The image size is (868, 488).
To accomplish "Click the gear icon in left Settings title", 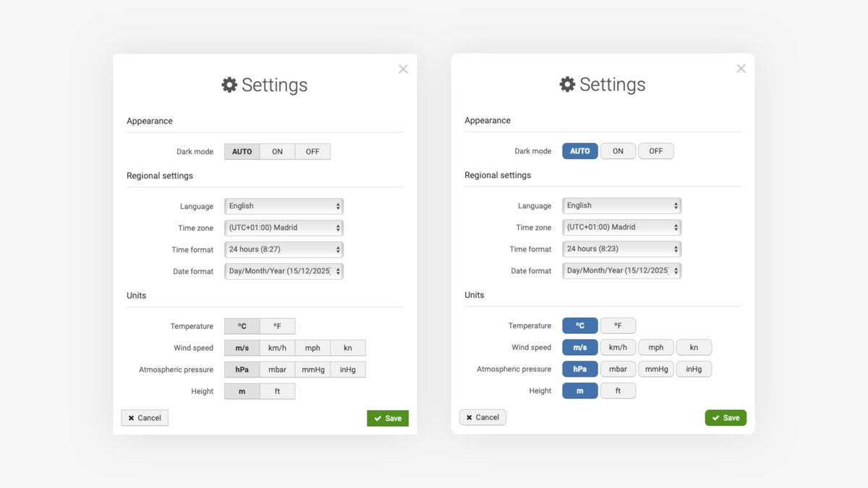I will 229,85.
